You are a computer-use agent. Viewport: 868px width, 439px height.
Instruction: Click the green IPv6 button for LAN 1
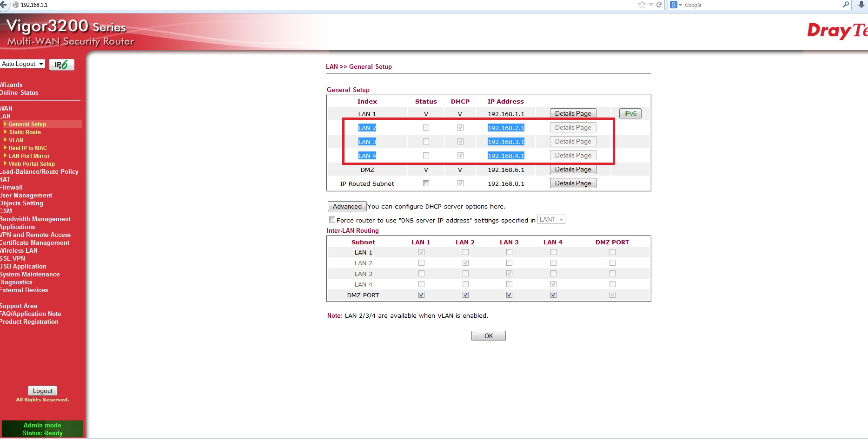click(630, 114)
